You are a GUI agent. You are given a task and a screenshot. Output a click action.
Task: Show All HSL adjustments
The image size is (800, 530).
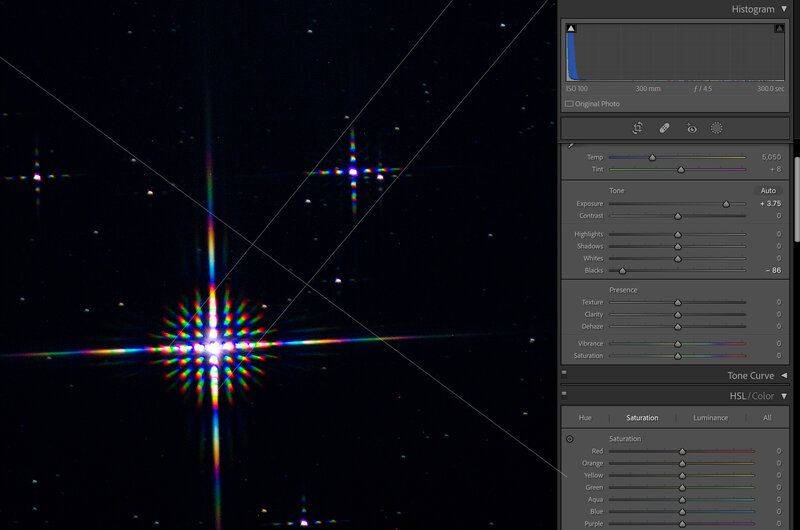tap(767, 418)
